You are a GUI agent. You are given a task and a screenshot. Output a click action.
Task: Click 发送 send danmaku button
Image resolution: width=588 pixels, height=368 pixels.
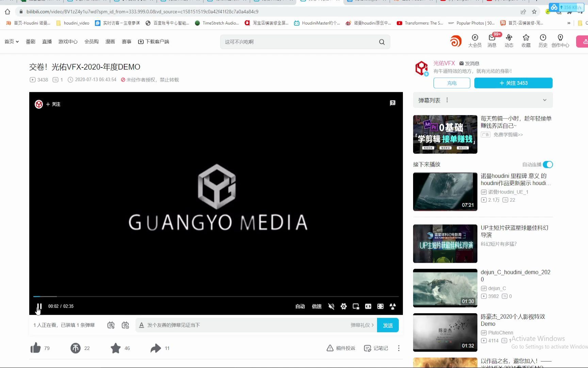tap(388, 325)
